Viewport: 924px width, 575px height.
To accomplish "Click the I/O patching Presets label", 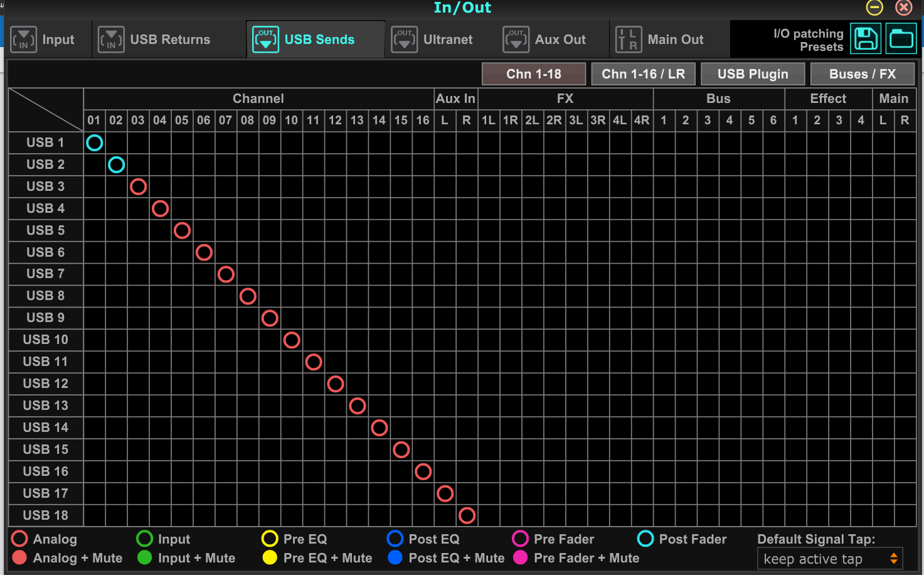I will [x=809, y=40].
